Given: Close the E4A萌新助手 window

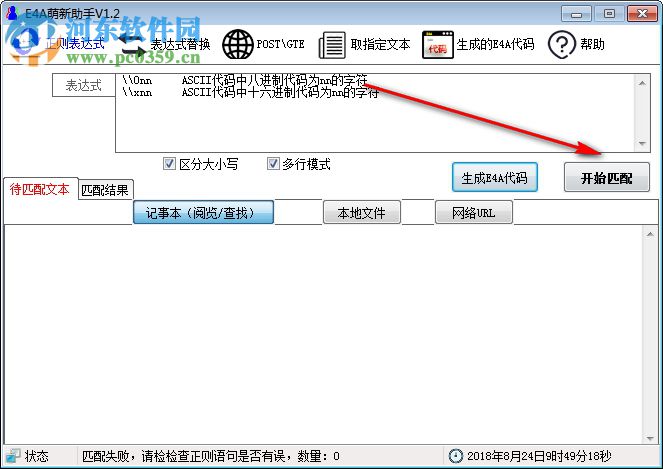Looking at the screenshot, I should pos(642,14).
